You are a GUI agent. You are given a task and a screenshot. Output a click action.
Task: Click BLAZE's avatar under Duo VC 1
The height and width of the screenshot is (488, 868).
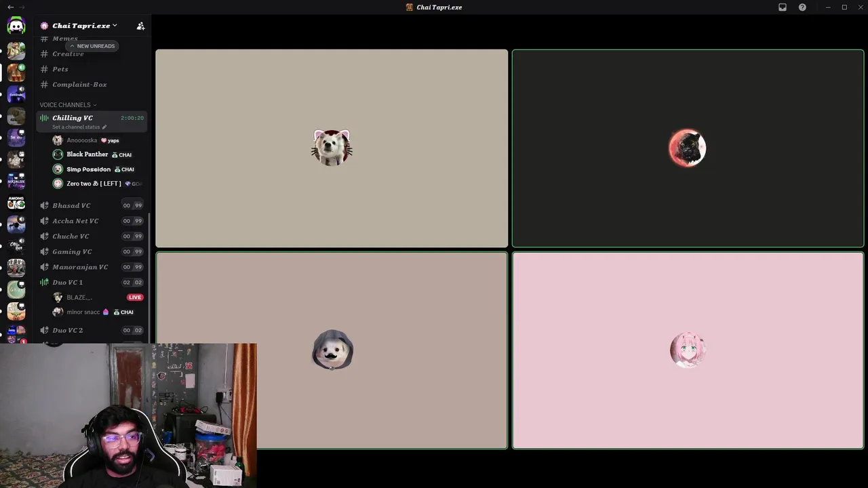point(58,298)
